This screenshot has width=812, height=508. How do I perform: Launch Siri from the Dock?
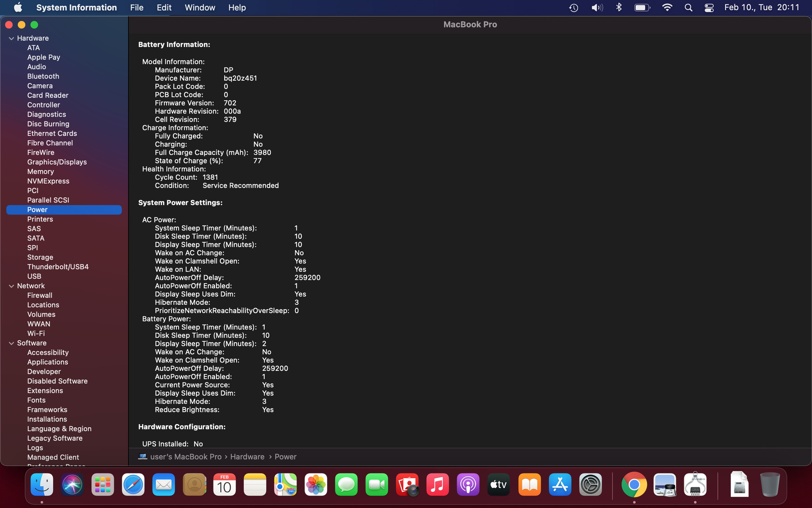pyautogui.click(x=72, y=484)
